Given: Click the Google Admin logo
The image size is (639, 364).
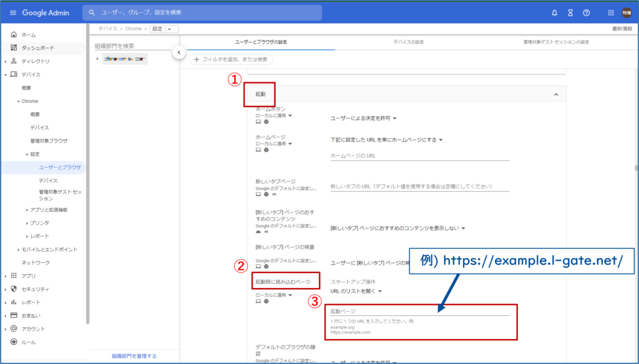Looking at the screenshot, I should coord(46,12).
